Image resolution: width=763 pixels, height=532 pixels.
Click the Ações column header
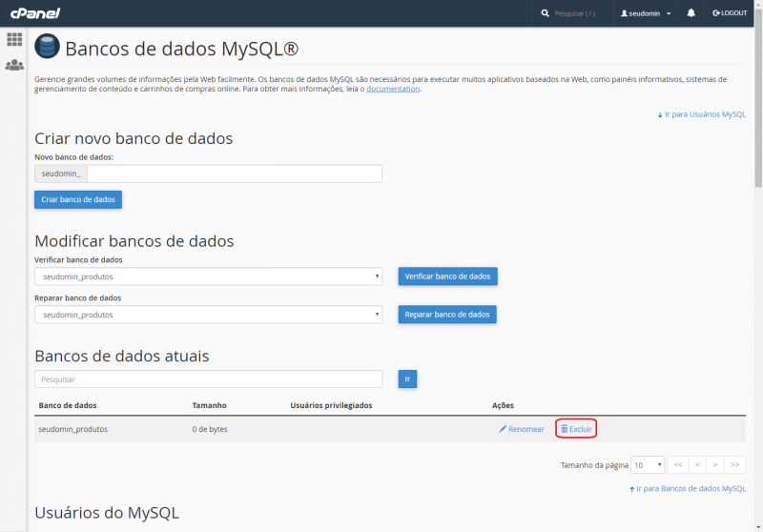coord(503,405)
